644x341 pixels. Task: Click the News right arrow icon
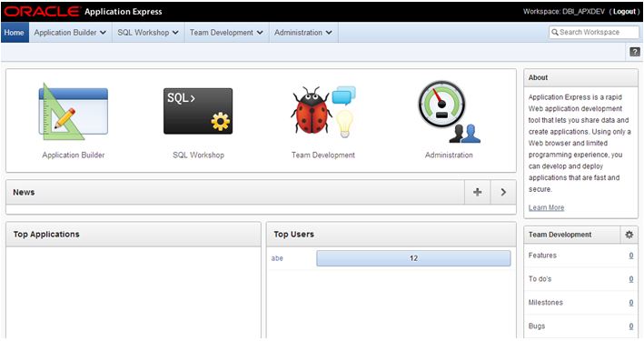point(503,192)
